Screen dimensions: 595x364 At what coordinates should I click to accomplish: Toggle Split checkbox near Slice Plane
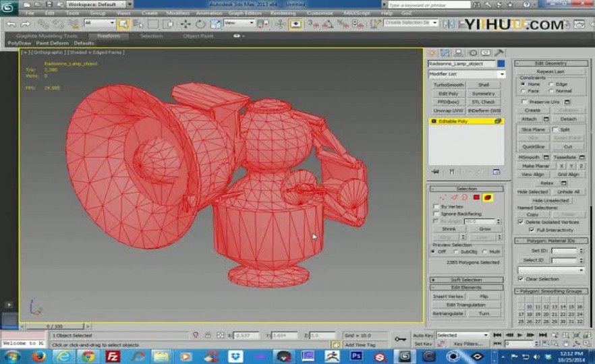(x=555, y=129)
